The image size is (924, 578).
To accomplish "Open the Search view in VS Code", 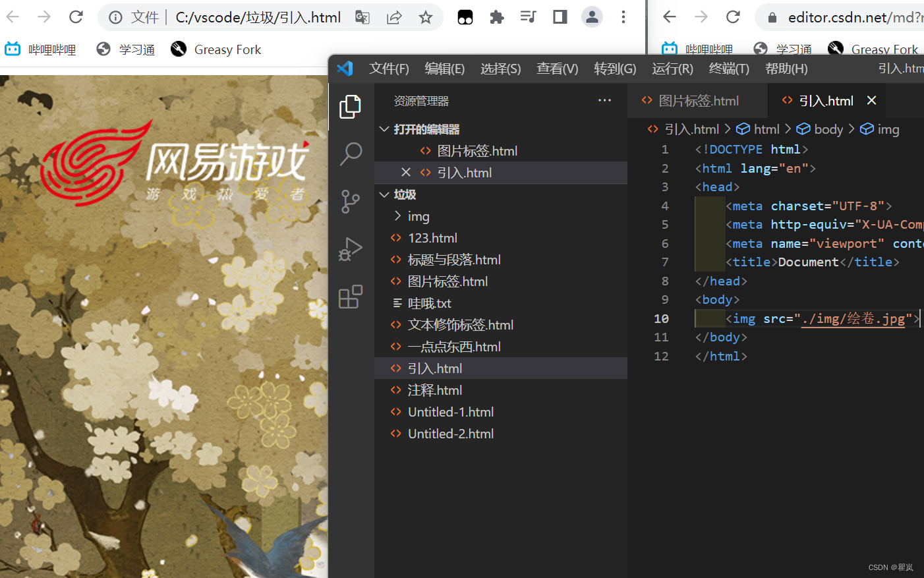I will (351, 154).
